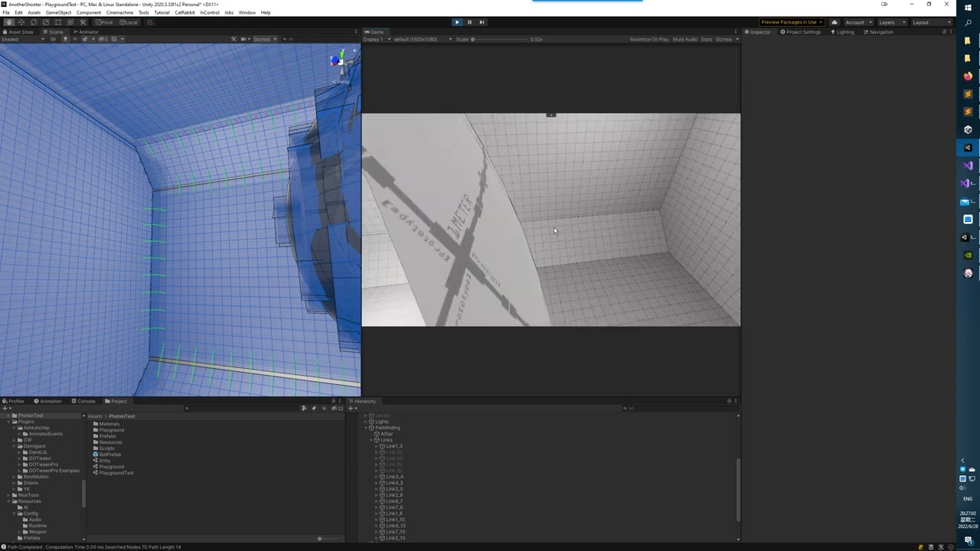980x551 pixels.
Task: Select the PlaygroundTest scene asset
Action: click(113, 473)
